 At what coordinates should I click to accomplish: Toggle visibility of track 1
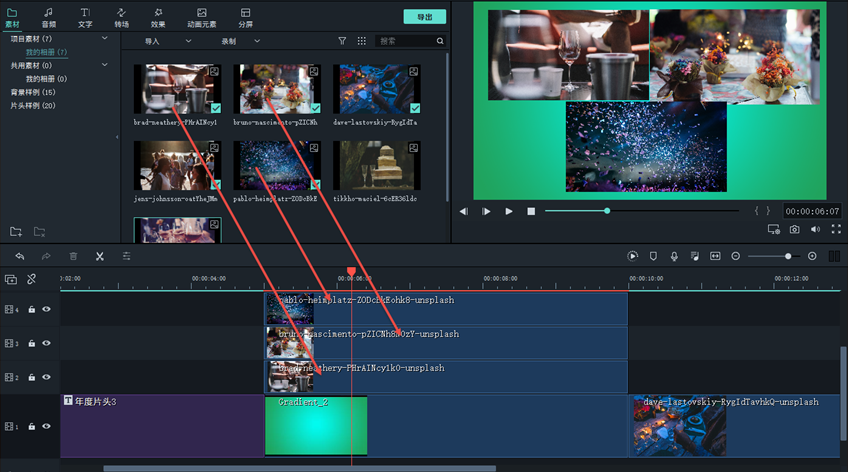tap(46, 426)
